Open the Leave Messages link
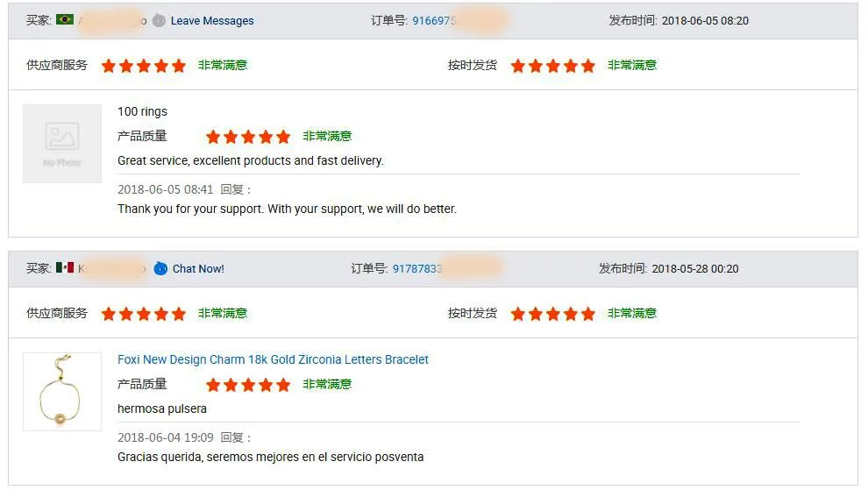Screen dimensions: 868x497 pyautogui.click(x=212, y=21)
